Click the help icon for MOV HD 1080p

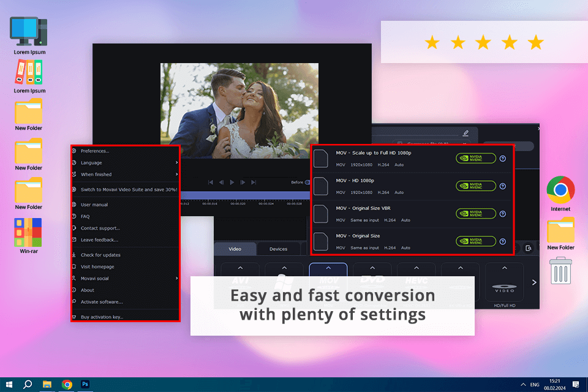coord(503,186)
